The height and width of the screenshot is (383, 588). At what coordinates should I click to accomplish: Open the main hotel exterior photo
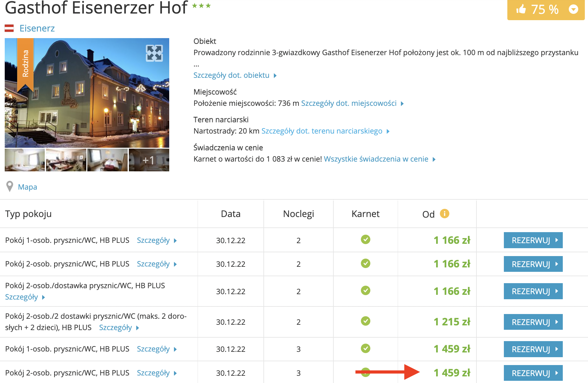(87, 93)
